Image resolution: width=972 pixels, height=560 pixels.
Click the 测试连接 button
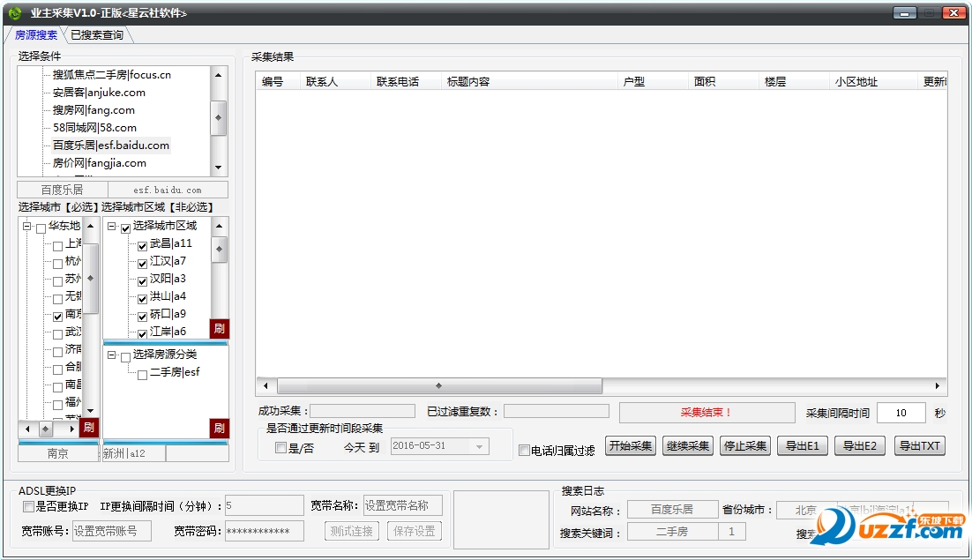(351, 531)
